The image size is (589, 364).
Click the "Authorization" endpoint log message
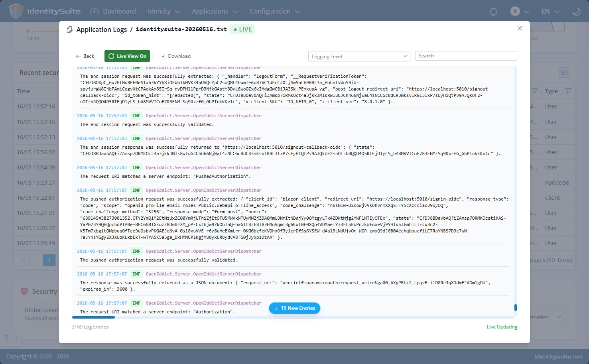point(158,312)
